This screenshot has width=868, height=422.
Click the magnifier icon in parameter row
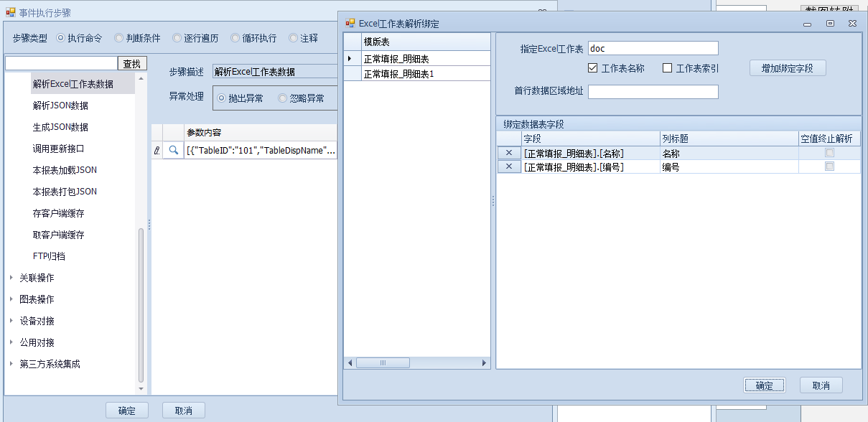tap(173, 151)
